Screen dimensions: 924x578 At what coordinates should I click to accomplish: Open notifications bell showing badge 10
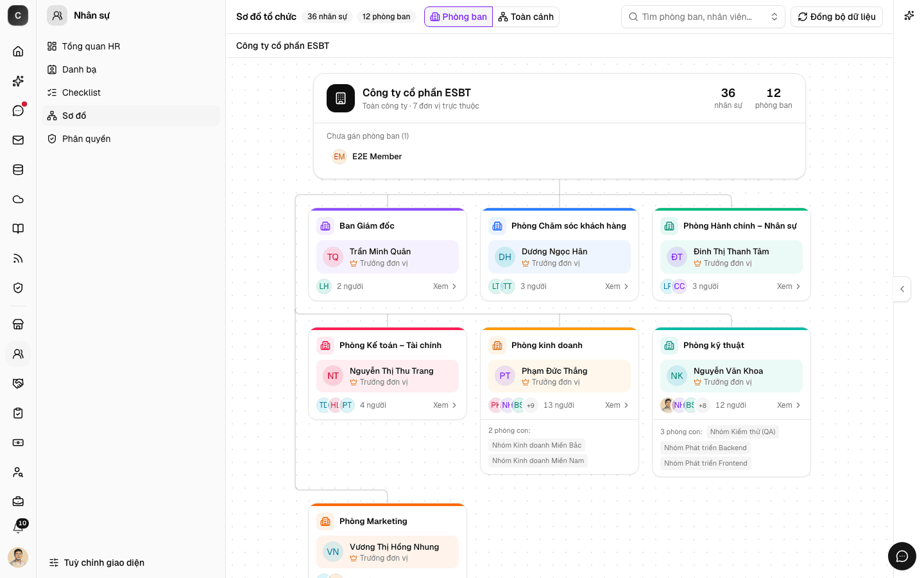point(18,528)
